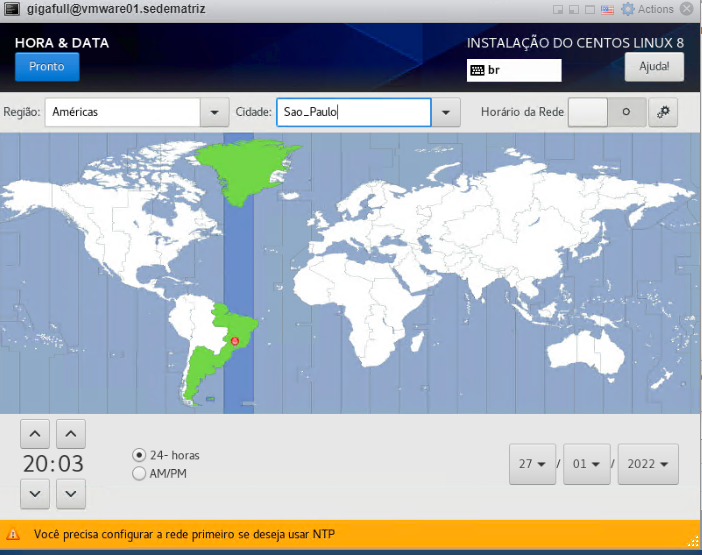Viewport: 702px width, 555px height.
Task: Open the Actions menu in console titlebar
Action: click(x=655, y=9)
